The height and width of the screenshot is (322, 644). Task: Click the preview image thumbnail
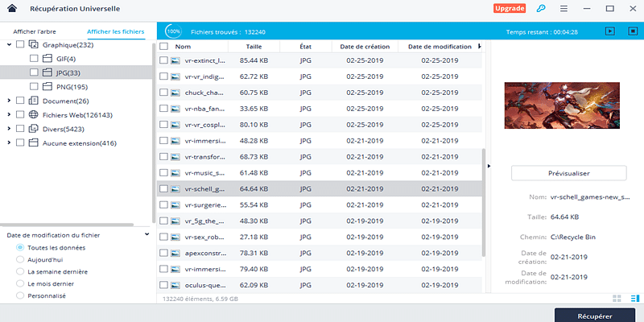point(562,105)
